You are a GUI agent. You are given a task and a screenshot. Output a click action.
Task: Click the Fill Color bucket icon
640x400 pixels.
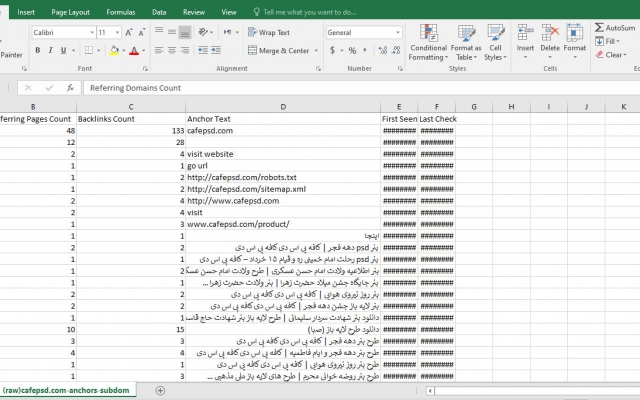[x=114, y=50]
